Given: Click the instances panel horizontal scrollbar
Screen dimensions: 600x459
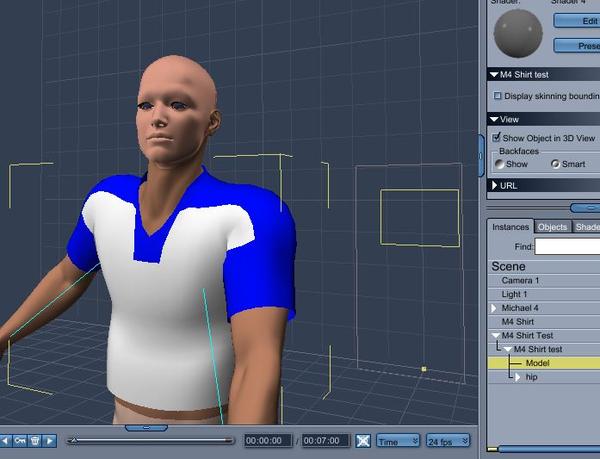Looking at the screenshot, I should point(548,449).
